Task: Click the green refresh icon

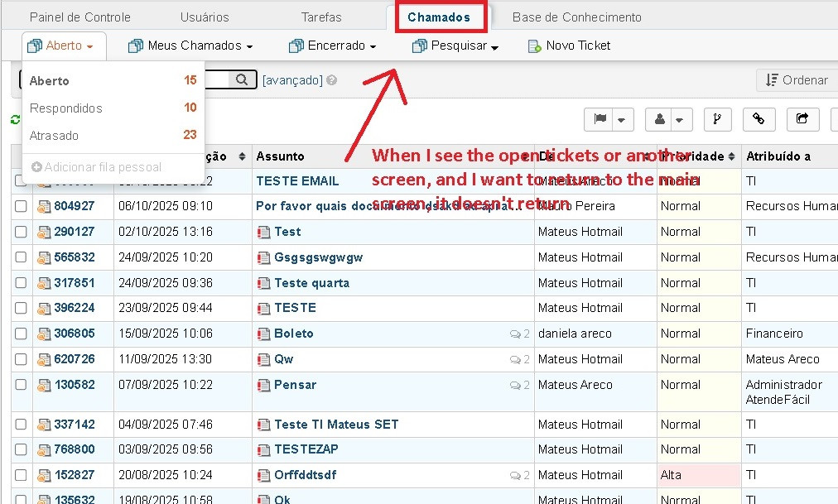Action: (x=15, y=120)
